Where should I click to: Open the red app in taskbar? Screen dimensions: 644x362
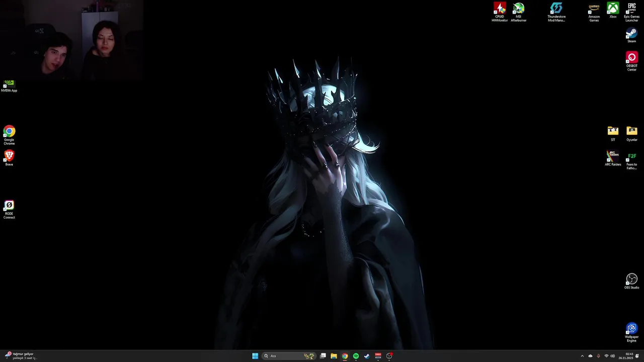(378, 356)
